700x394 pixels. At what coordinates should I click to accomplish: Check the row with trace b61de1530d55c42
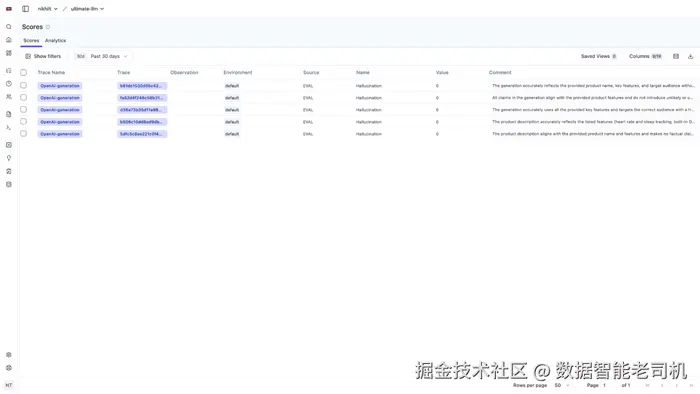coord(24,85)
